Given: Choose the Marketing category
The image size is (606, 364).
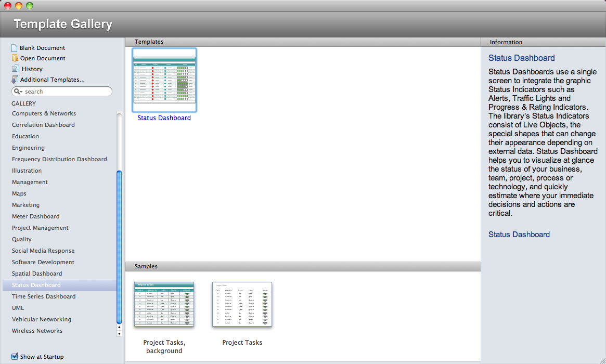Looking at the screenshot, I should point(25,205).
